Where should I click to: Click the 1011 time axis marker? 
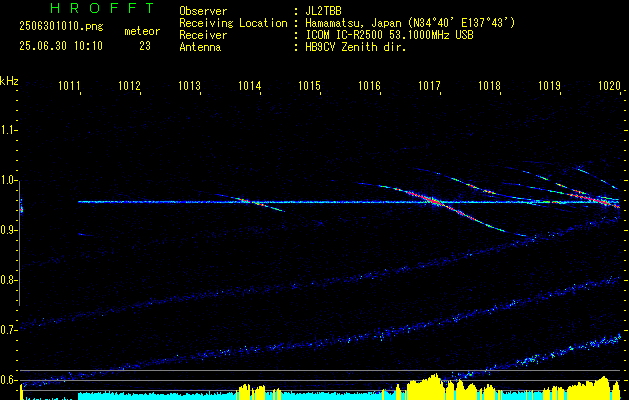(x=69, y=86)
